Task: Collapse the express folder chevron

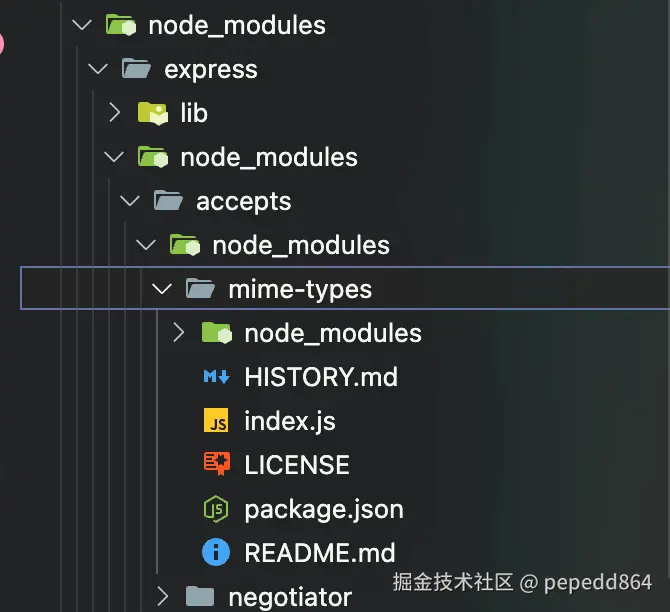Action: [98, 69]
